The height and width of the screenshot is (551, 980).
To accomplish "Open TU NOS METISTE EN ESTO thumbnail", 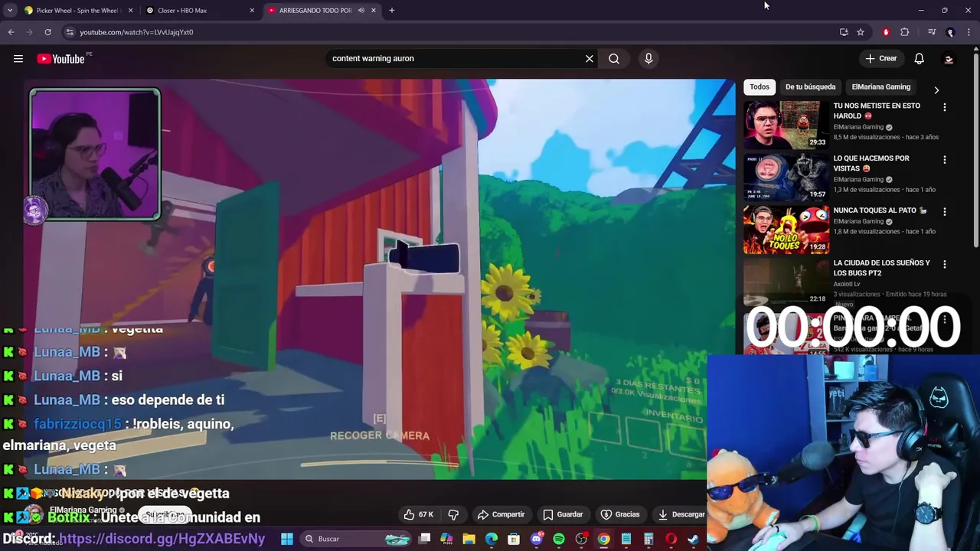I will 786,125.
